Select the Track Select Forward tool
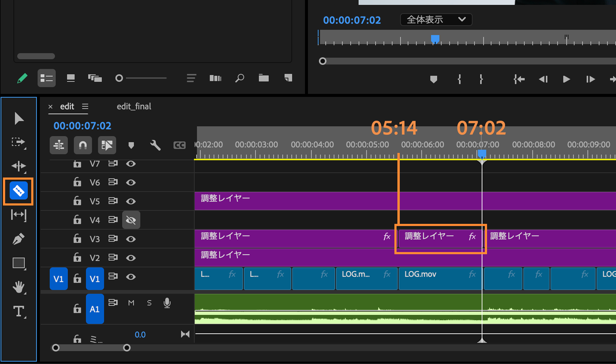This screenshot has height=364, width=616. [x=19, y=142]
